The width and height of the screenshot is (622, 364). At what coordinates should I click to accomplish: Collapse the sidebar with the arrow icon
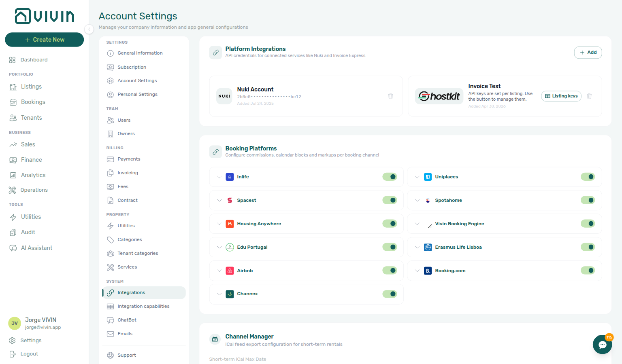89,29
